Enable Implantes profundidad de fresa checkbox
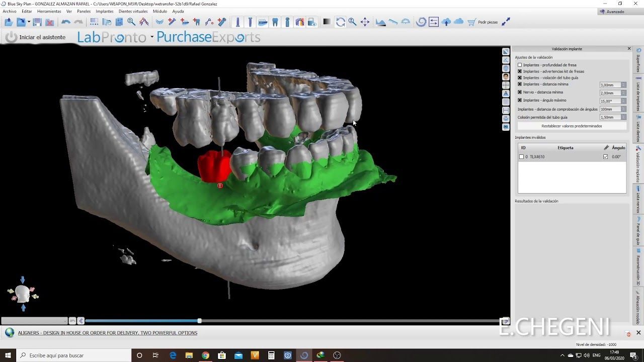644x362 pixels. point(520,65)
